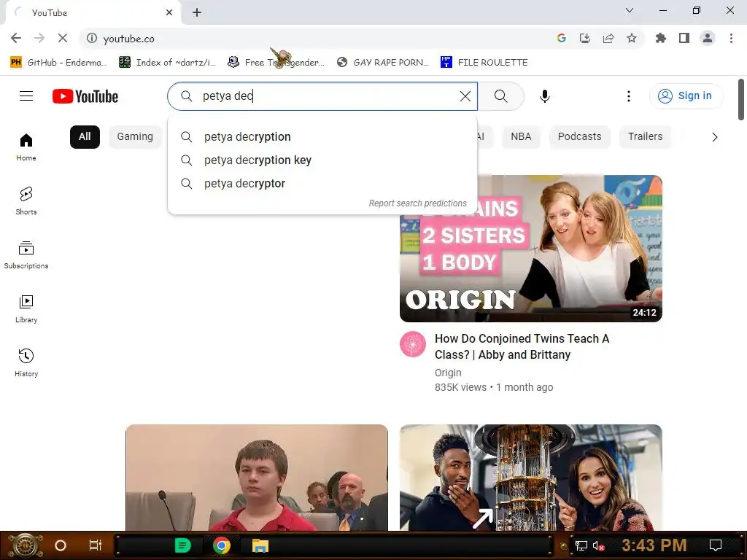This screenshot has height=560, width=747.
Task: Select the Podcasts filter chip
Action: pyautogui.click(x=579, y=136)
